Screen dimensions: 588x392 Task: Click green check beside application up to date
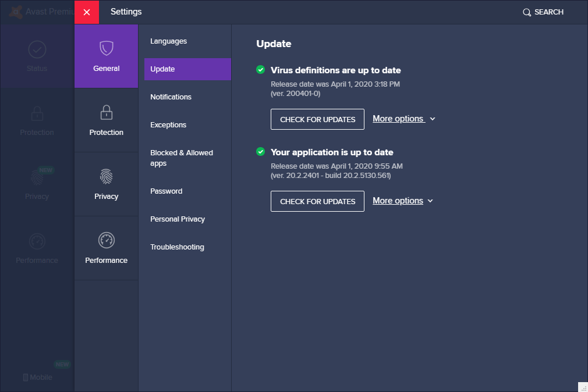point(261,152)
